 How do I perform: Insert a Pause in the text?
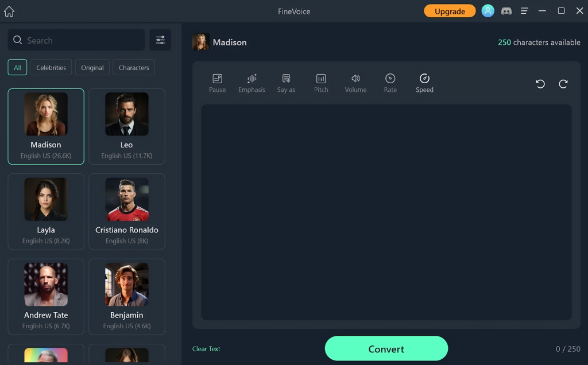[x=217, y=83]
